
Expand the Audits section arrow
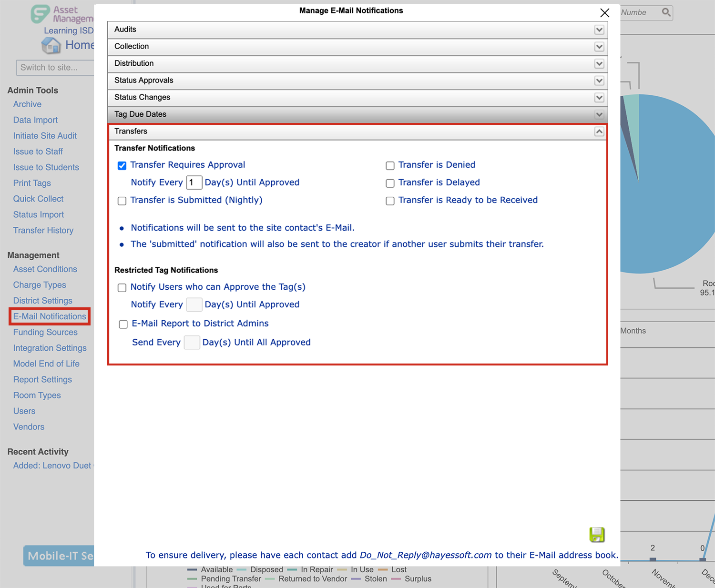[599, 30]
